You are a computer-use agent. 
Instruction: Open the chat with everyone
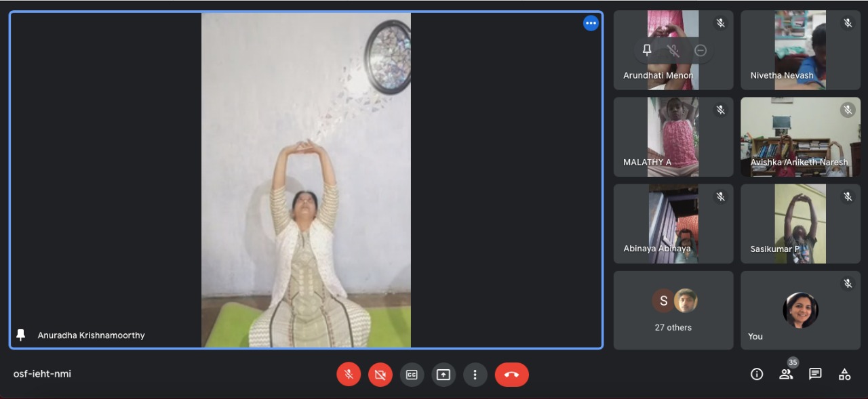coord(815,374)
